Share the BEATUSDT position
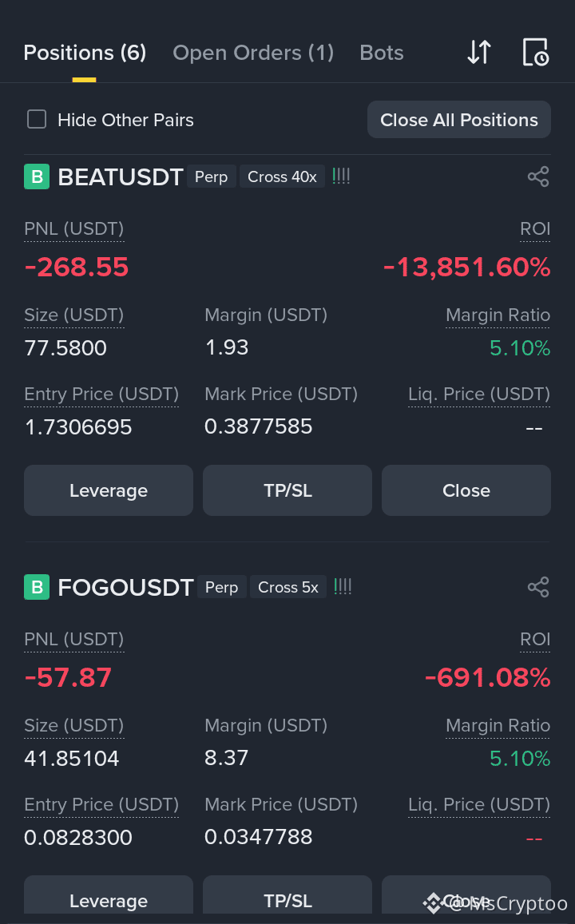This screenshot has height=924, width=575. coord(538,176)
